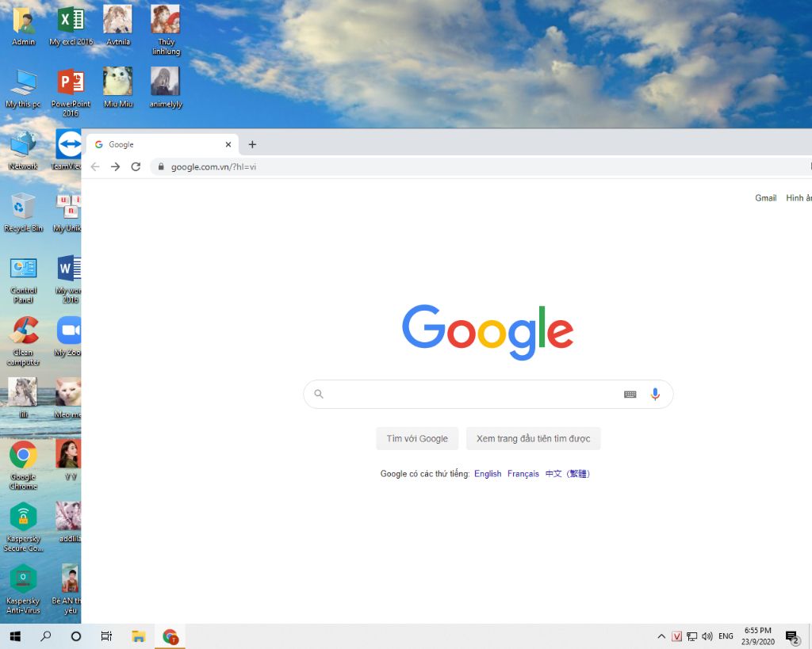Open the Recycle Bin

point(23,212)
